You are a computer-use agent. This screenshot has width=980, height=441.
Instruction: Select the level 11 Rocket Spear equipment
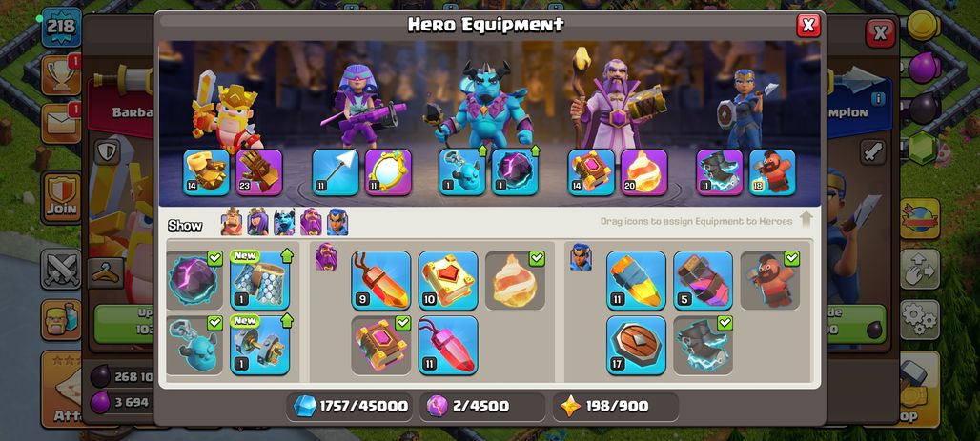pyautogui.click(x=636, y=280)
